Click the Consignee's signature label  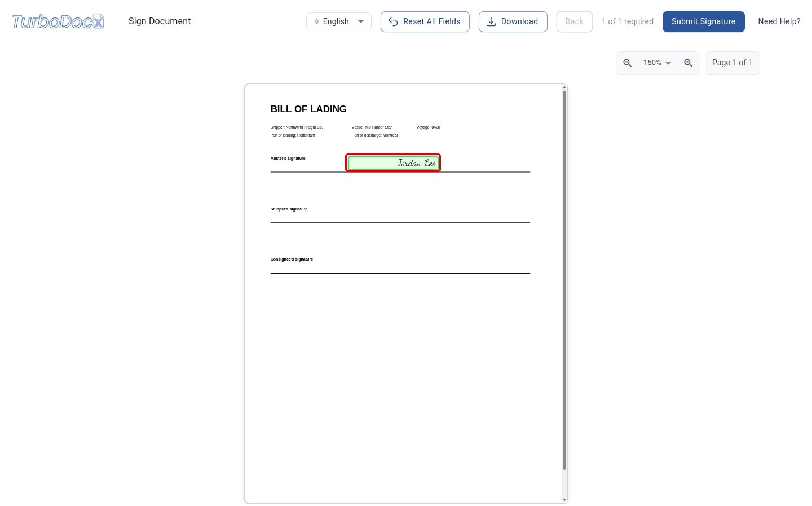click(292, 259)
